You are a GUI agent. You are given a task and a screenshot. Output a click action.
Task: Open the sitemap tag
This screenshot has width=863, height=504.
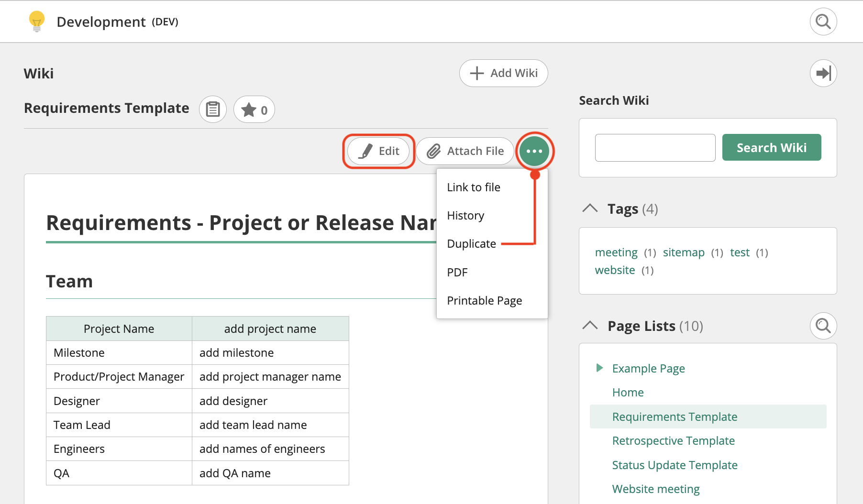[x=684, y=252]
